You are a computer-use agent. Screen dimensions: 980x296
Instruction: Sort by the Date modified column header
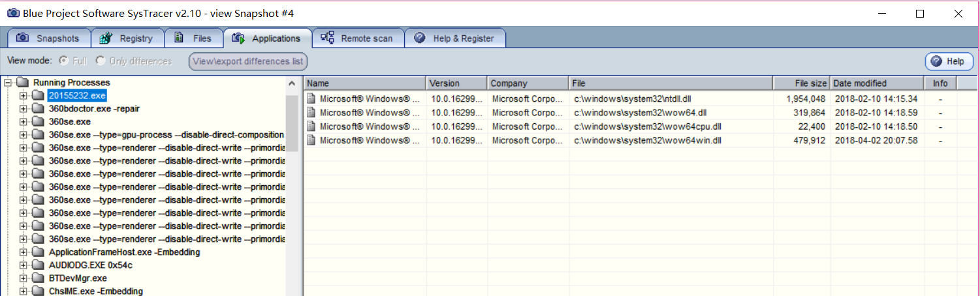click(x=877, y=83)
